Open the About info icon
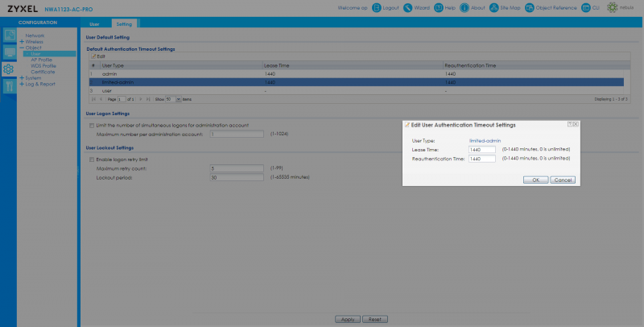Image resolution: width=644 pixels, height=327 pixels. click(464, 8)
